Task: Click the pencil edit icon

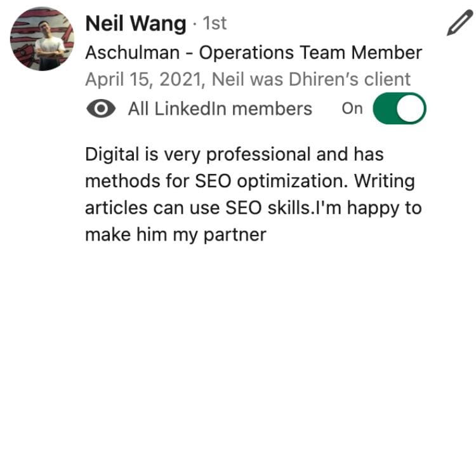Action: click(460, 22)
